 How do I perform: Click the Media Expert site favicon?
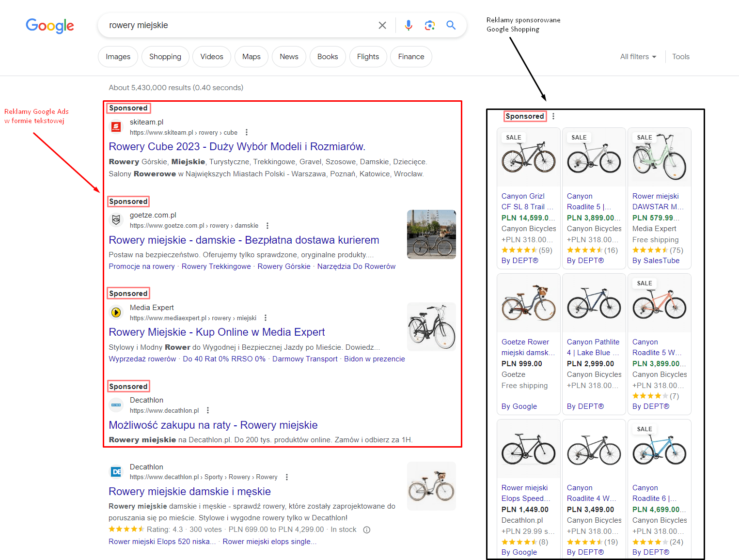116,312
